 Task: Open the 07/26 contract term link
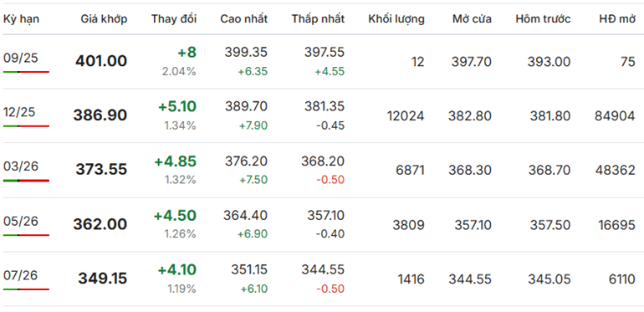[x=21, y=275]
